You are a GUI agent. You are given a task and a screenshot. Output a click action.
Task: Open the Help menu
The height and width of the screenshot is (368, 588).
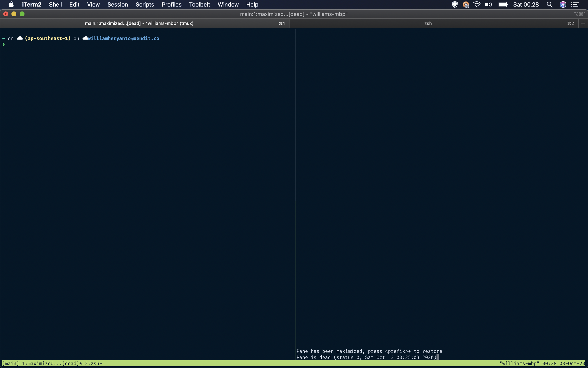click(x=252, y=4)
